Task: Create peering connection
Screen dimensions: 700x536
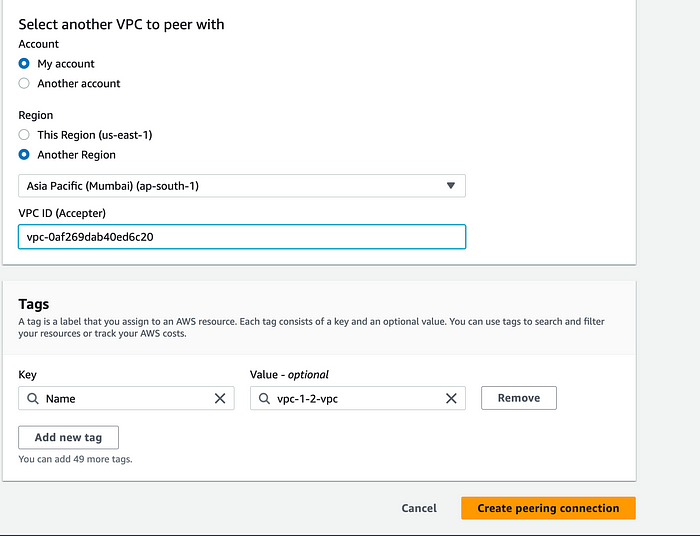Action: tap(548, 508)
